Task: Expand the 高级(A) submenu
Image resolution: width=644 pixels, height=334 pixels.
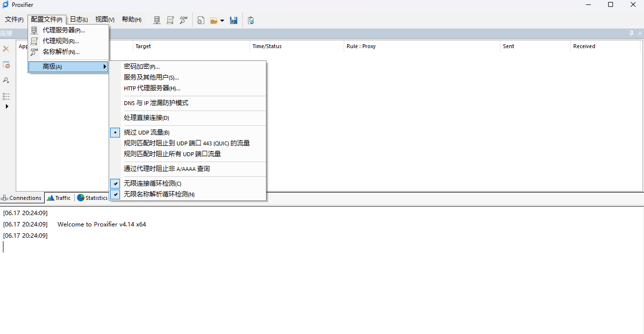Action: (x=68, y=67)
